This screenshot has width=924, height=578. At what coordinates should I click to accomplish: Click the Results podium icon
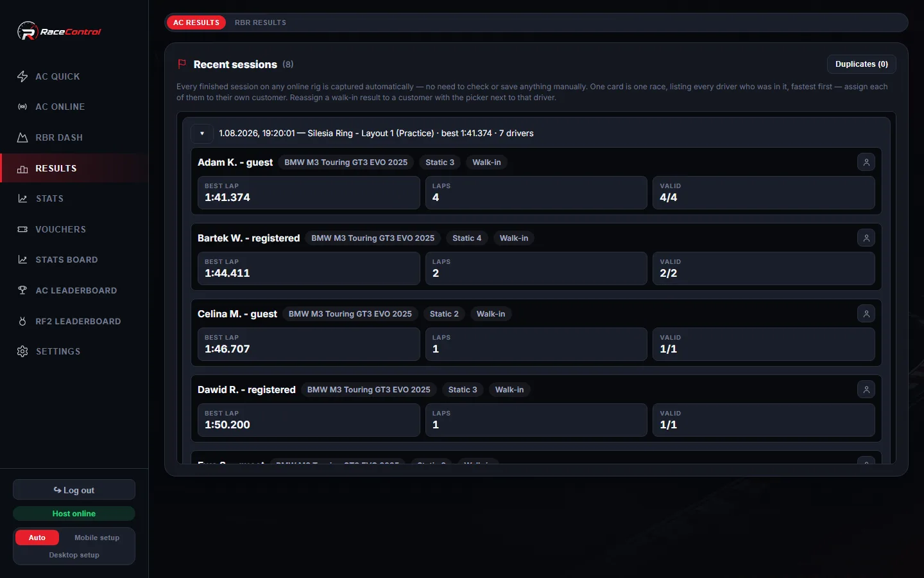click(22, 168)
